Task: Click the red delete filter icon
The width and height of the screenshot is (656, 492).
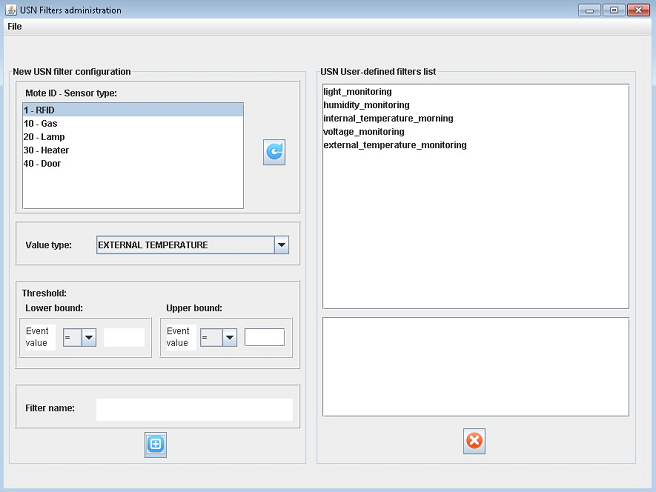Action: pyautogui.click(x=474, y=440)
